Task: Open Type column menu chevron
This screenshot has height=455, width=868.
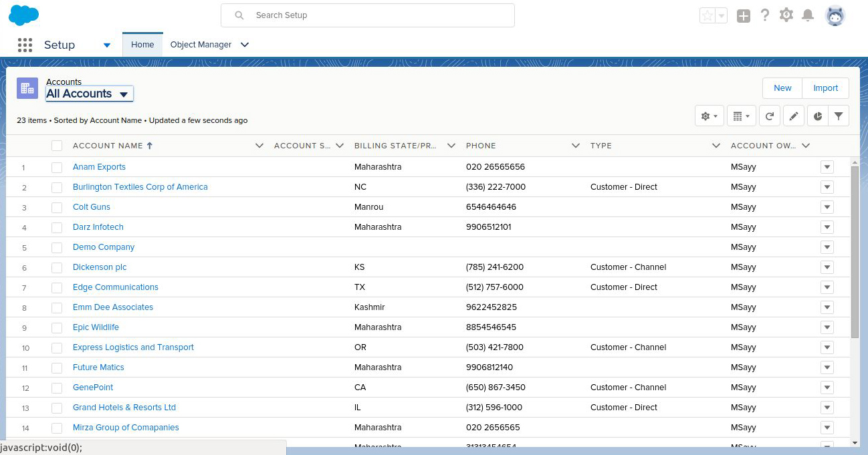Action: (716, 146)
